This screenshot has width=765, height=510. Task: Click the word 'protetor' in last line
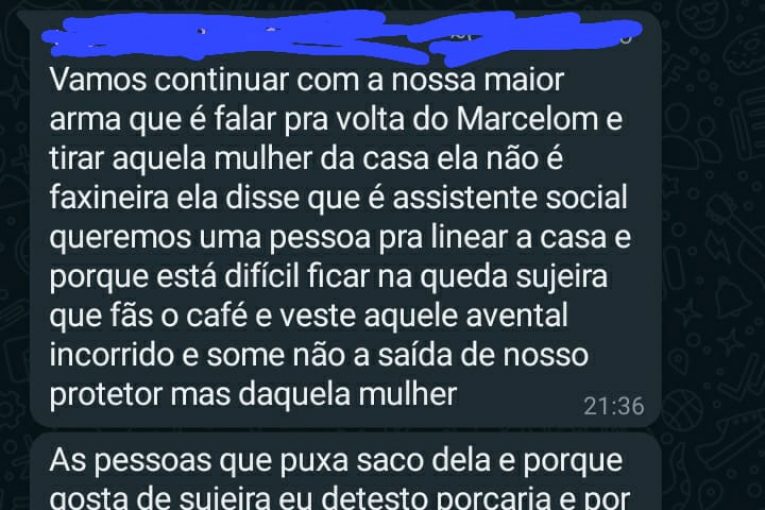point(105,394)
